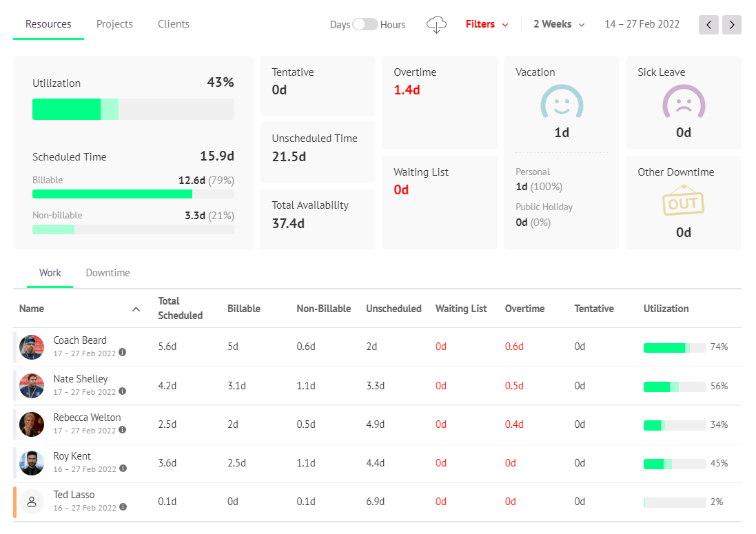Viewport: 756px width, 534px height.
Task: Click the cloud export icon
Action: (x=436, y=23)
